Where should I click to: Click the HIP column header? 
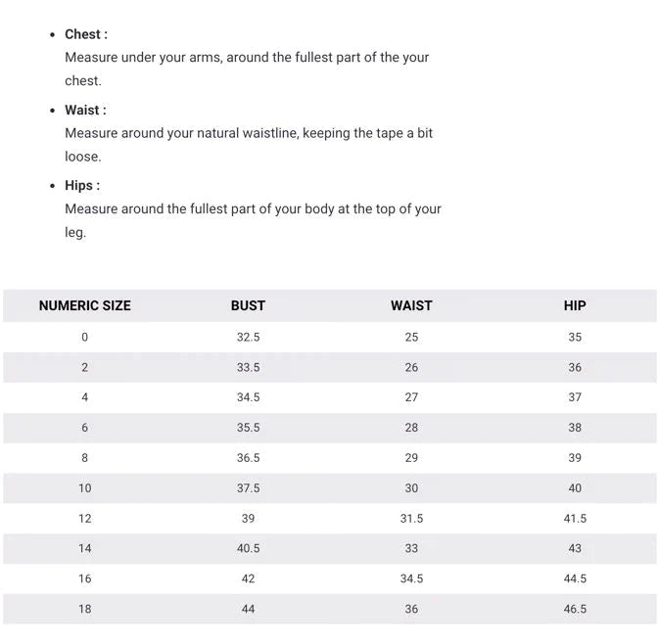click(575, 305)
